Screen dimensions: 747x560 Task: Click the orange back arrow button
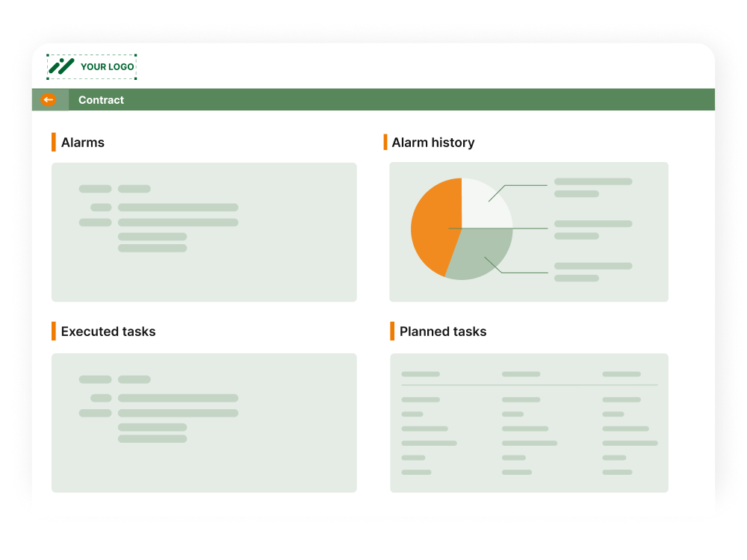tap(48, 99)
